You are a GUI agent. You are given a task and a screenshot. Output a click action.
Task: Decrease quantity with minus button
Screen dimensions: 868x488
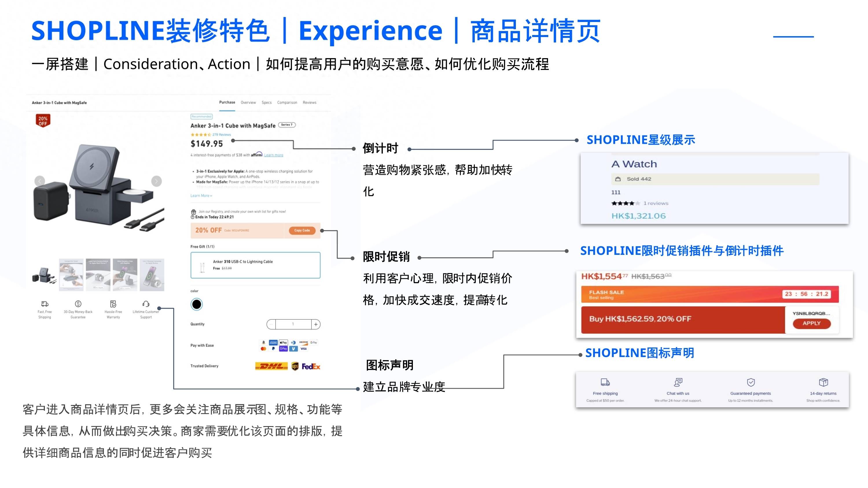271,324
